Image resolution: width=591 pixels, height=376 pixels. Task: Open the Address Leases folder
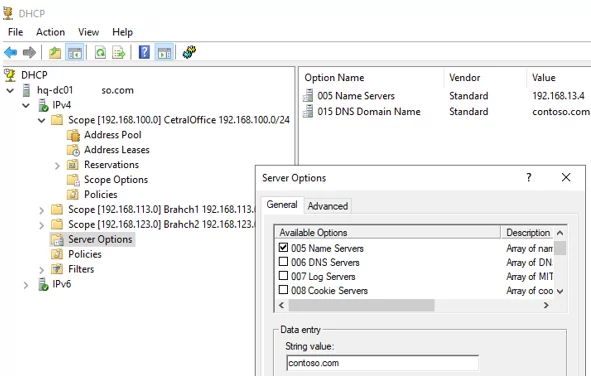(117, 150)
